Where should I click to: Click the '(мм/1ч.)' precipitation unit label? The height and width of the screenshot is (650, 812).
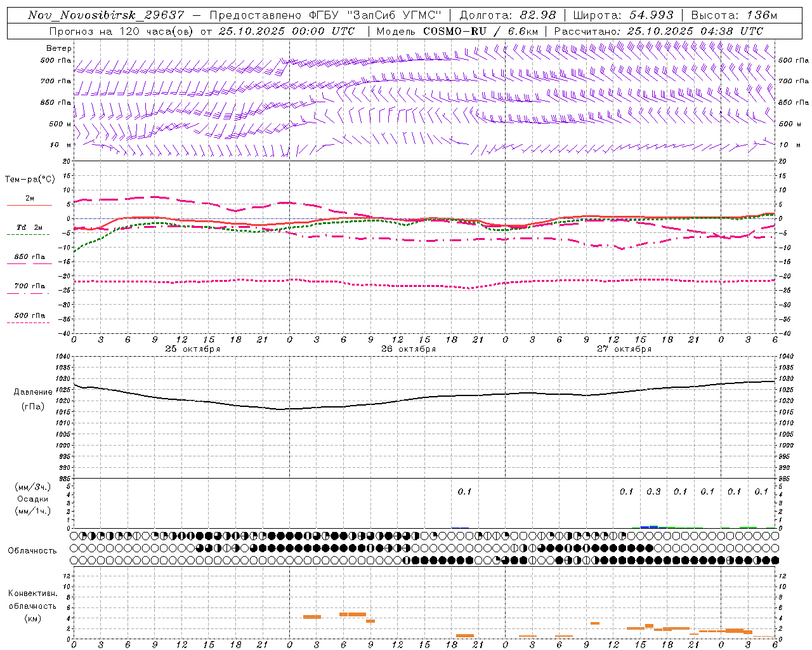(33, 511)
